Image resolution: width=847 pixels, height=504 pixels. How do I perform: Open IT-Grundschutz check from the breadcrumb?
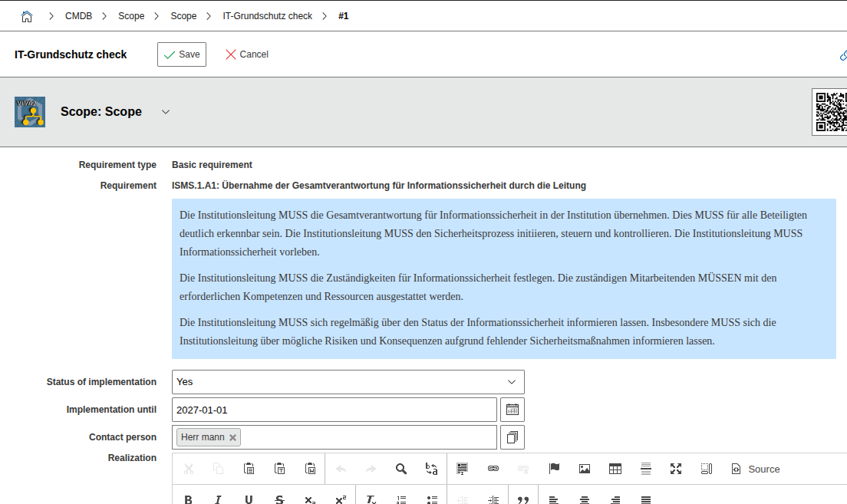pos(266,15)
